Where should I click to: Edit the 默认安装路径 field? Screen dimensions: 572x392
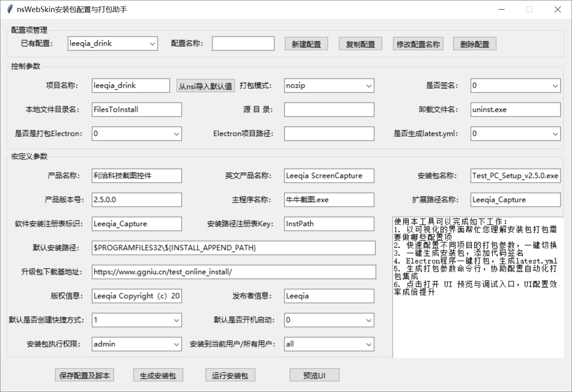pos(234,248)
